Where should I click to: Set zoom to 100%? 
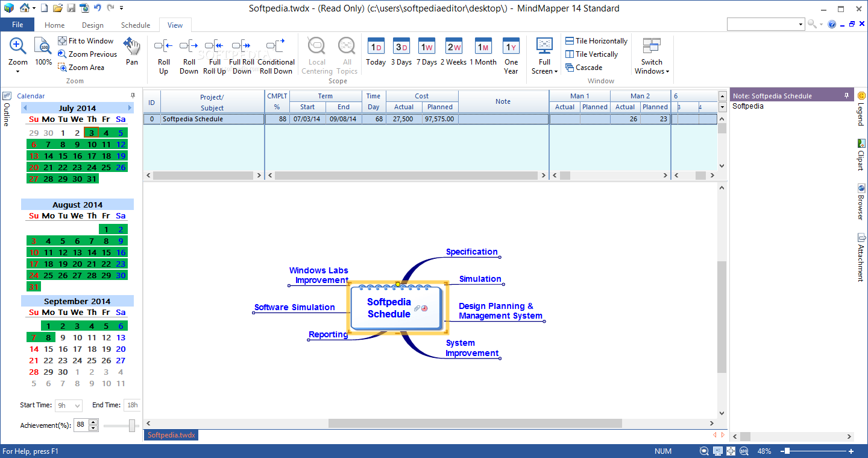(43, 52)
